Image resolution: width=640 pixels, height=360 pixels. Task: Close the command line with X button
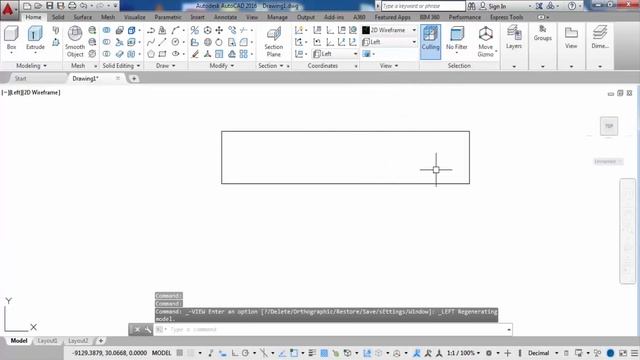pyautogui.click(x=137, y=329)
